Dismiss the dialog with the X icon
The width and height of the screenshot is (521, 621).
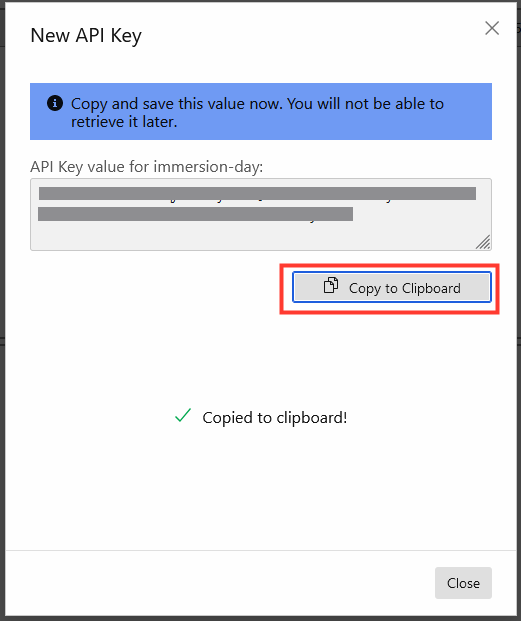click(x=492, y=28)
